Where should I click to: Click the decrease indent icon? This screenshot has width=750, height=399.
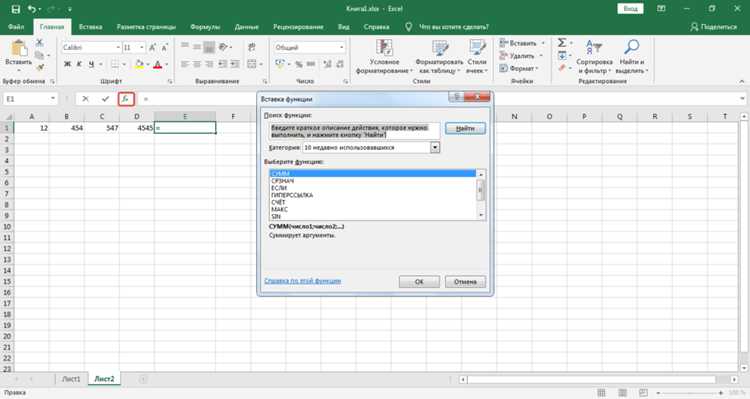(x=223, y=64)
